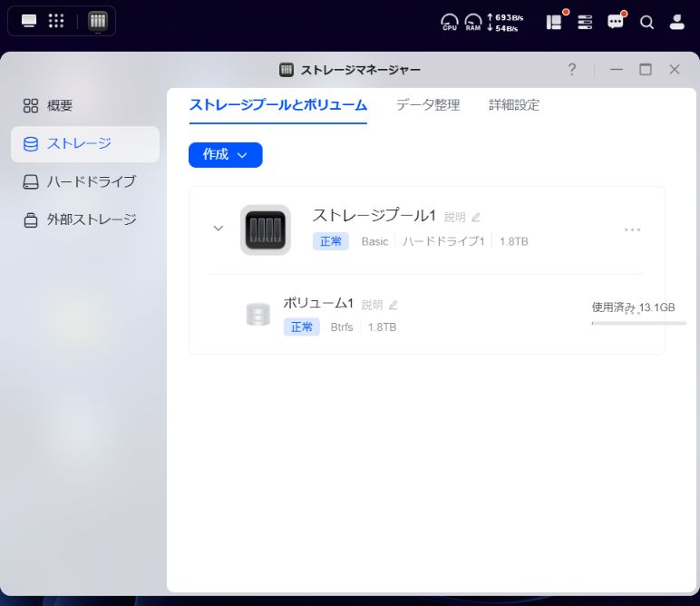Select ストレージ in the sidebar
700x606 pixels.
point(85,144)
